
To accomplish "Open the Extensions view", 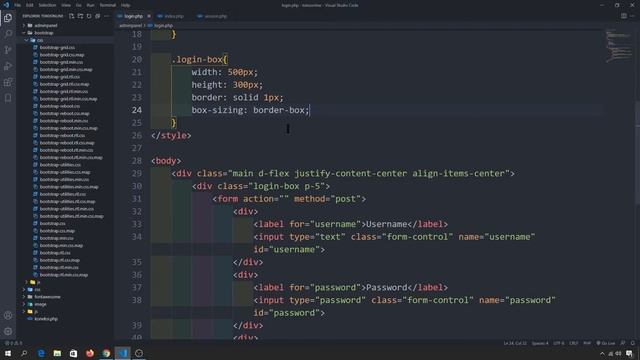I will (x=8, y=82).
